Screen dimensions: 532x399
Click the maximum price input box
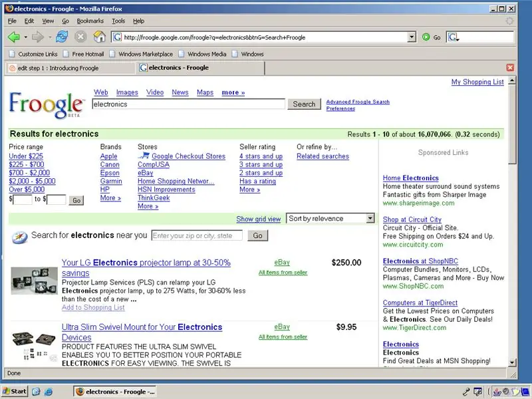[57, 199]
